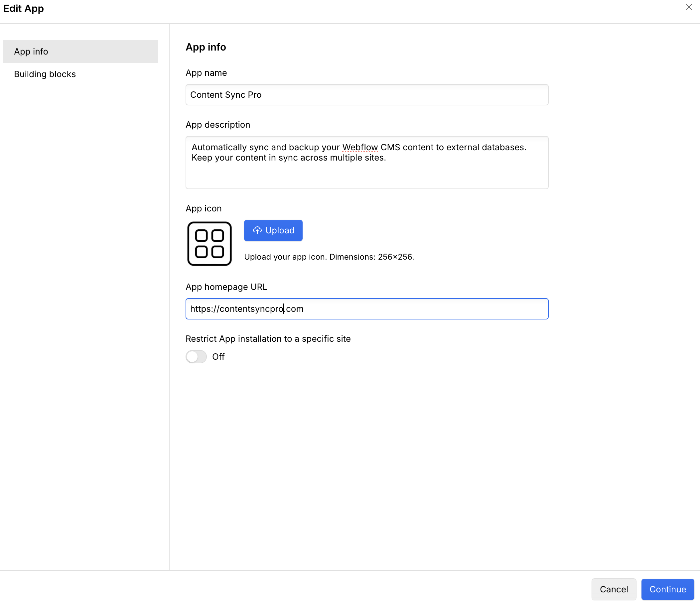Click the Off label beside toggle

click(x=218, y=356)
